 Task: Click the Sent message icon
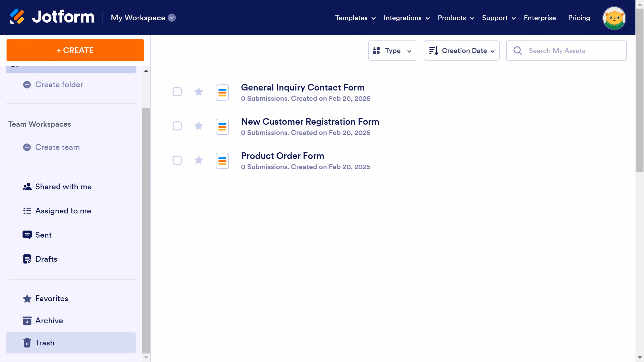(x=27, y=235)
